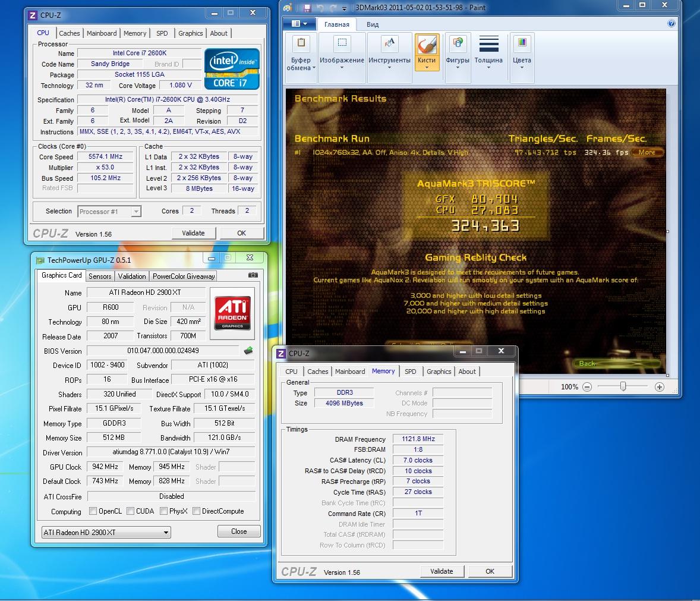Click the More button in benchmark results
Viewport: 700px width, 601px height.
point(647,152)
